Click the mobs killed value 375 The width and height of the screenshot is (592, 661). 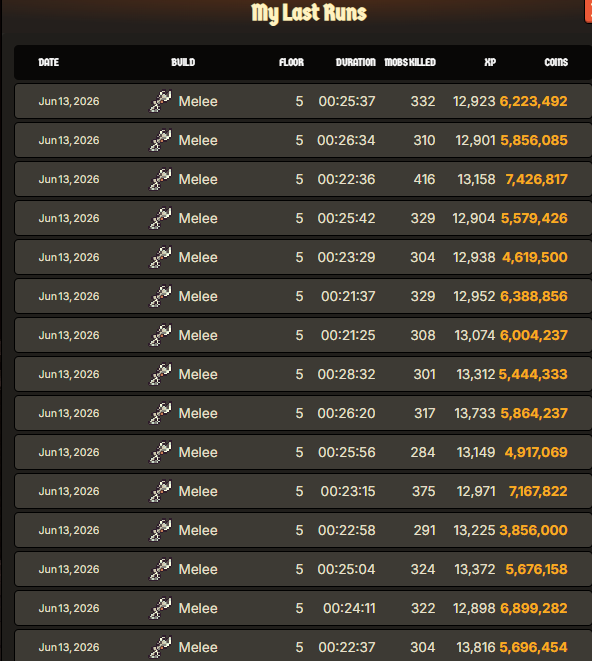click(x=423, y=491)
